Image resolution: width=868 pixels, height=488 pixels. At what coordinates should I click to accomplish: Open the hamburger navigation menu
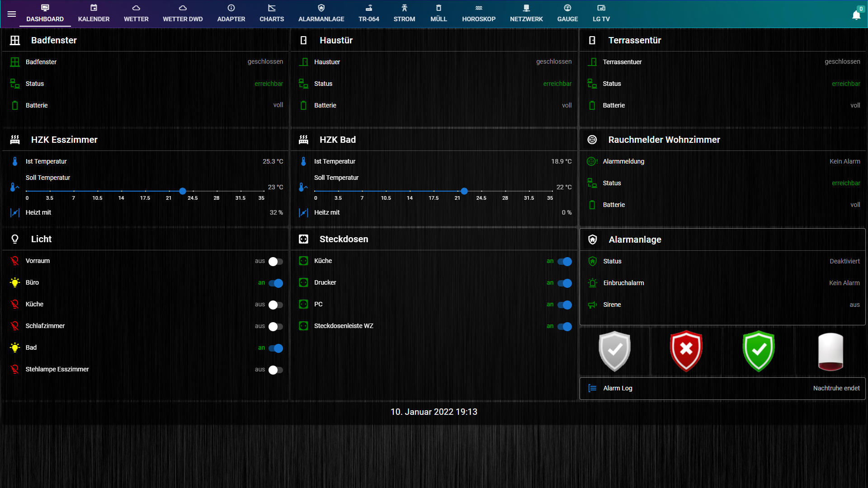click(12, 14)
